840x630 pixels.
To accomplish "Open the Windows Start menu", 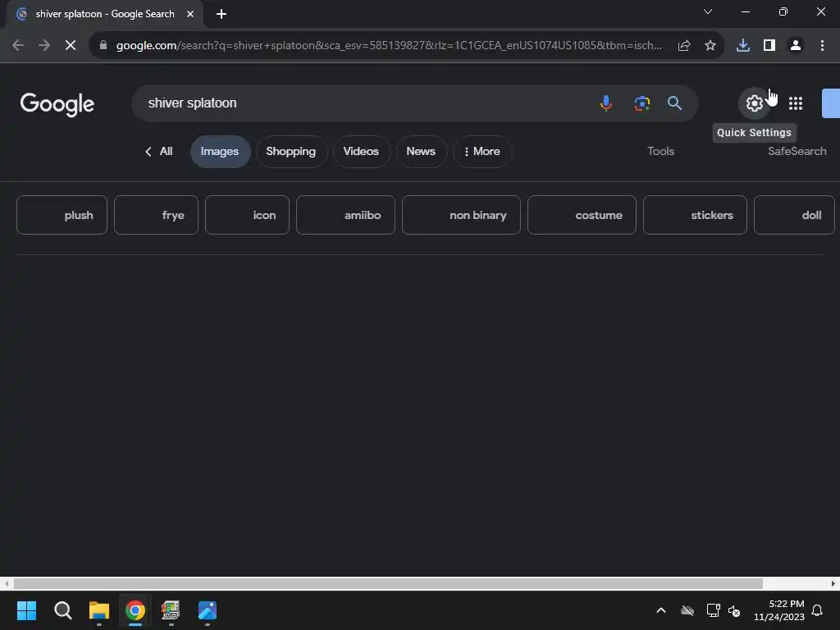I will click(x=26, y=610).
